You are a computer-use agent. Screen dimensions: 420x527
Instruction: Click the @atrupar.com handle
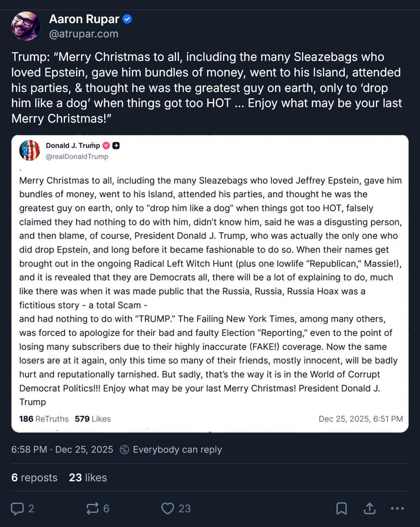[x=84, y=34]
